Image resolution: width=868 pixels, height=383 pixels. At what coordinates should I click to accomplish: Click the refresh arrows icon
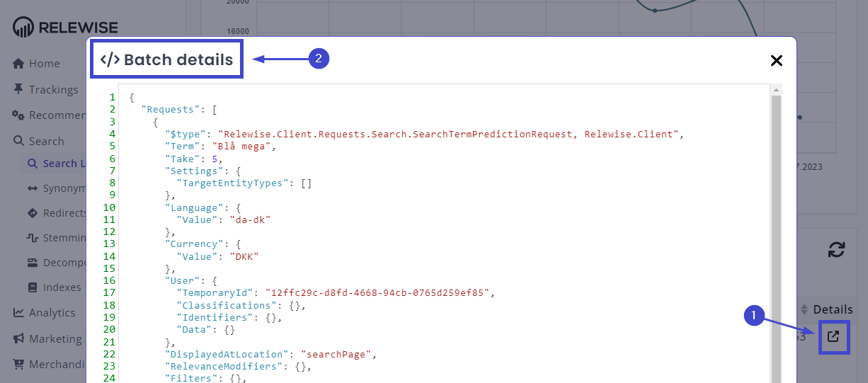coord(836,250)
